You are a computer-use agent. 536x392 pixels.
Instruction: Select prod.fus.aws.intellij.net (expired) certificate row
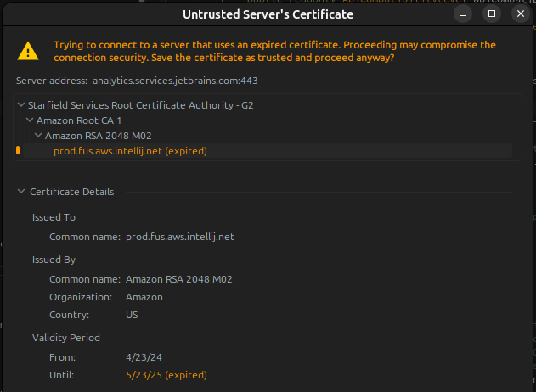coord(268,150)
